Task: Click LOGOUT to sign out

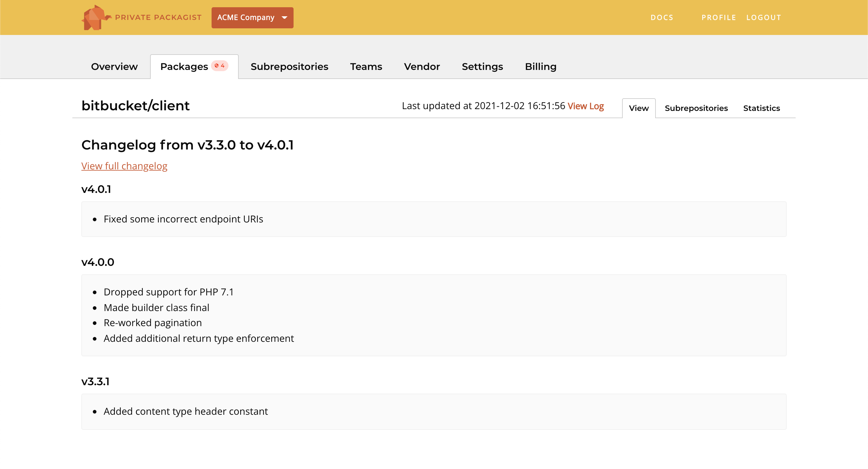Action: [764, 17]
